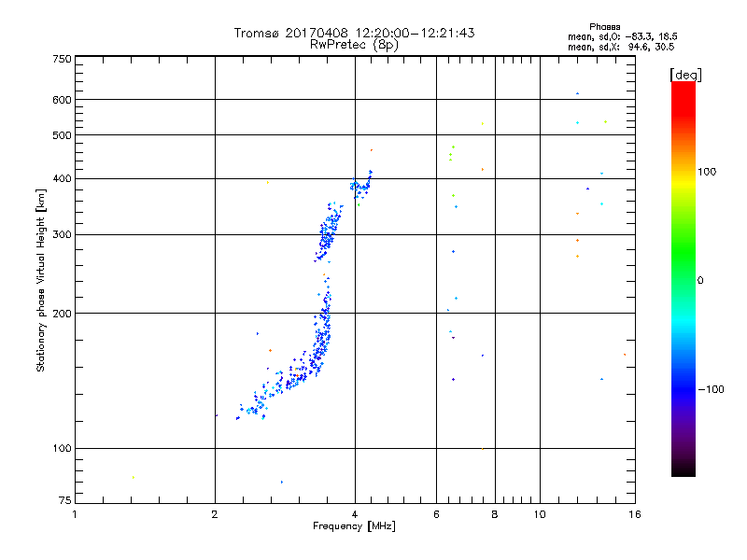Image resolution: width=747 pixels, height=560 pixels.
Task: Click the x-axis tick label '8'
Action: point(495,514)
